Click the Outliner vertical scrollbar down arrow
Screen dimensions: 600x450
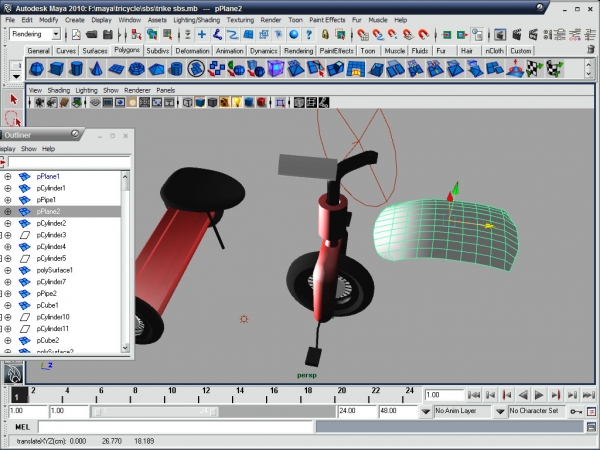125,348
